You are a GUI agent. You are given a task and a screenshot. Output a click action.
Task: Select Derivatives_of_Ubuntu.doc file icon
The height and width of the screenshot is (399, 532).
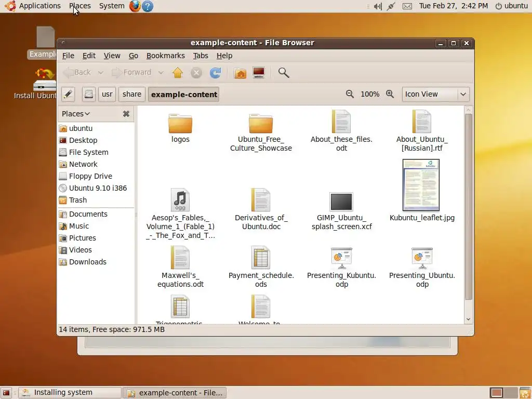click(x=261, y=200)
